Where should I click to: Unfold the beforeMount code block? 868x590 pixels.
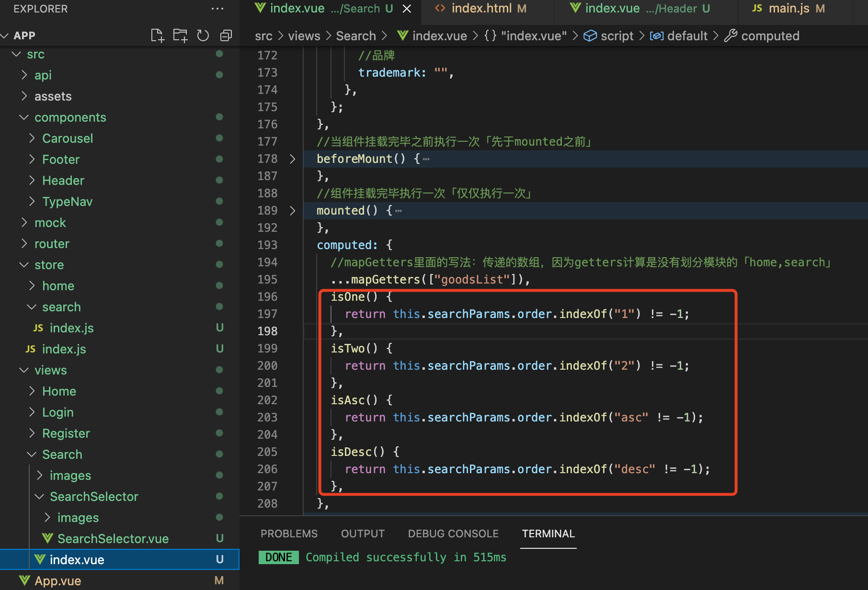coord(292,159)
